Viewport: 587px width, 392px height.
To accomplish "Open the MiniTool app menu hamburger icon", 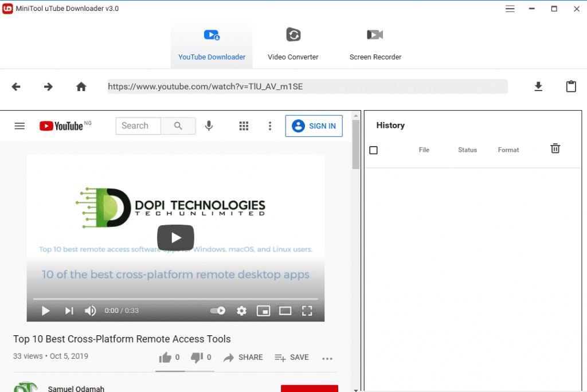I will coord(510,9).
